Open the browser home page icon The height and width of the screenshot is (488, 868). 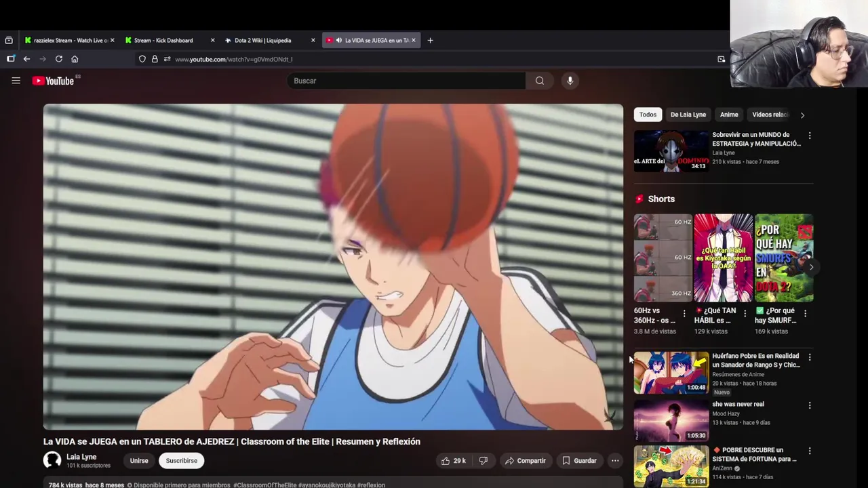(x=75, y=59)
